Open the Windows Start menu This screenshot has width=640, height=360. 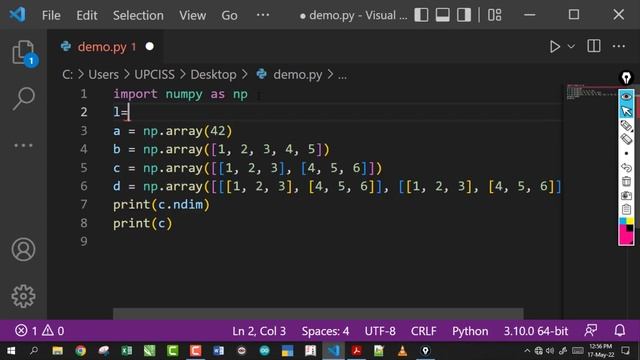11,351
